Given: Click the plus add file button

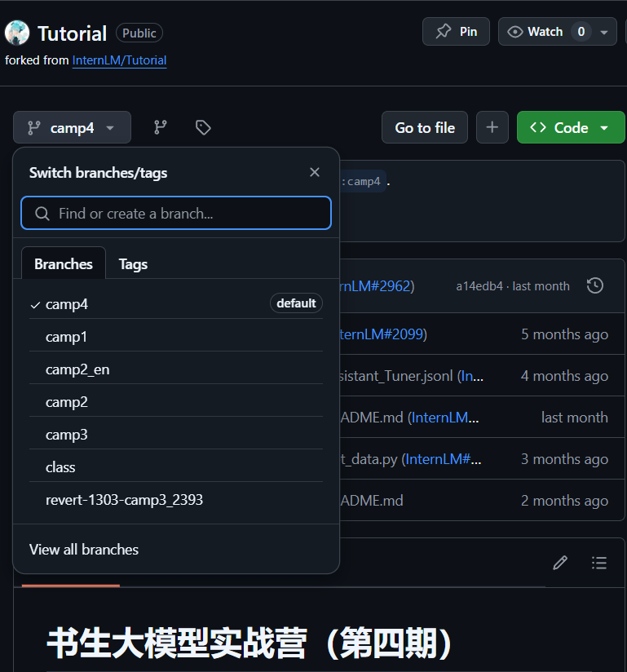Looking at the screenshot, I should [492, 127].
